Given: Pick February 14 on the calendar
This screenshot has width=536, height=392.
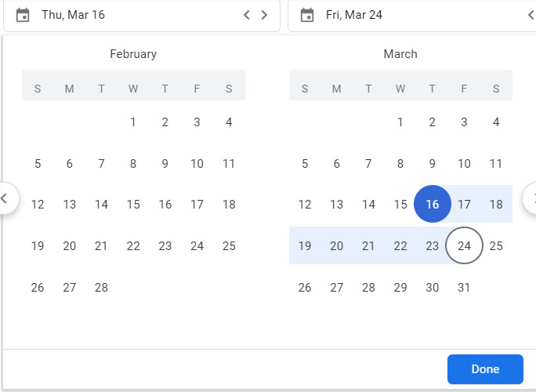Looking at the screenshot, I should (101, 205).
